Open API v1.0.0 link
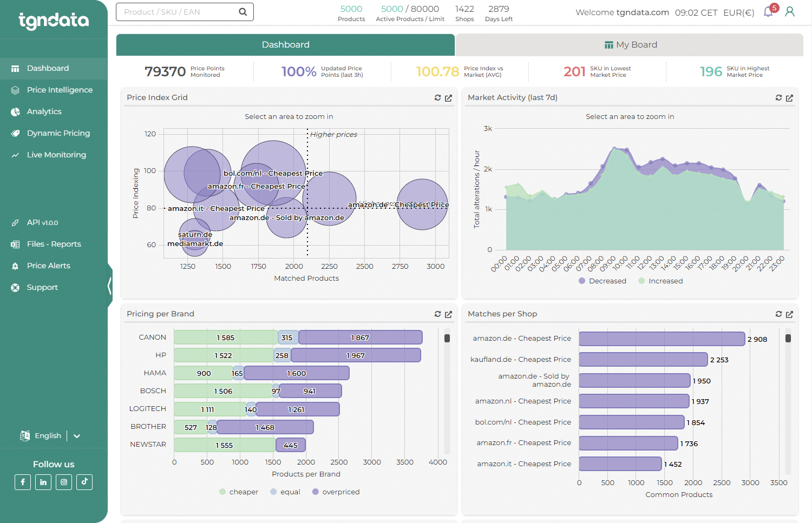 tap(42, 223)
